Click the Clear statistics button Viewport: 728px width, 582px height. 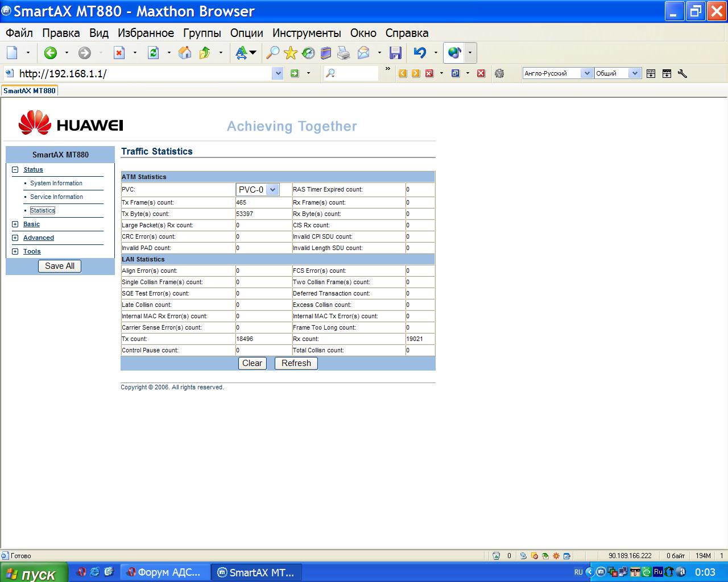coord(253,363)
